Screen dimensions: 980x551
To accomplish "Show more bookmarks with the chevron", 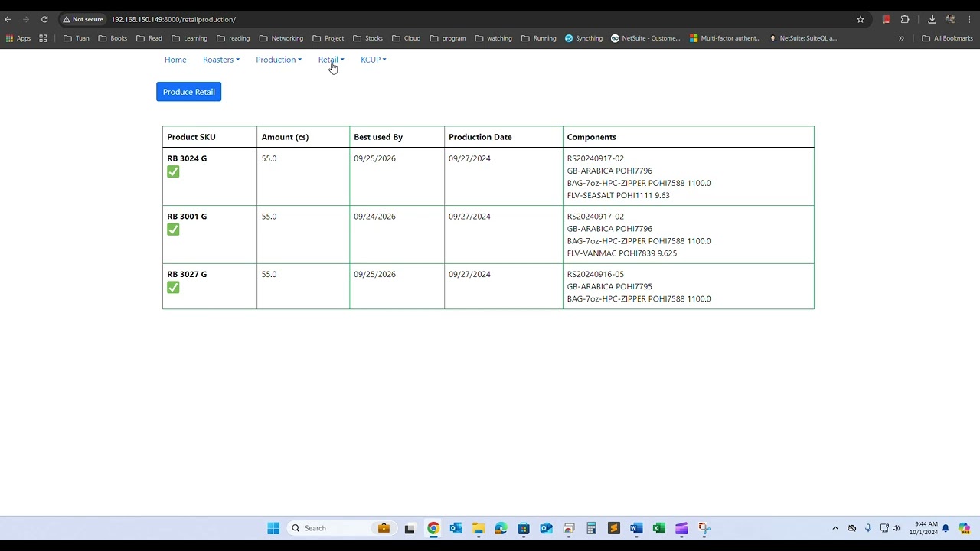I will pos(901,38).
